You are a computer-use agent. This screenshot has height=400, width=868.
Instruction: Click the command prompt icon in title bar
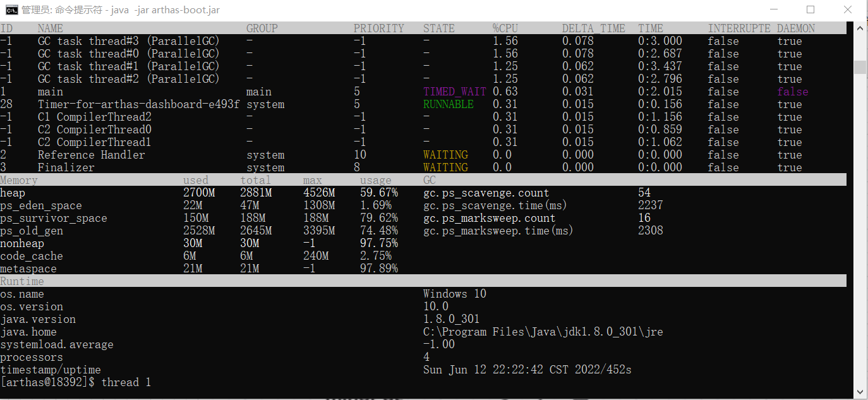pyautogui.click(x=11, y=9)
